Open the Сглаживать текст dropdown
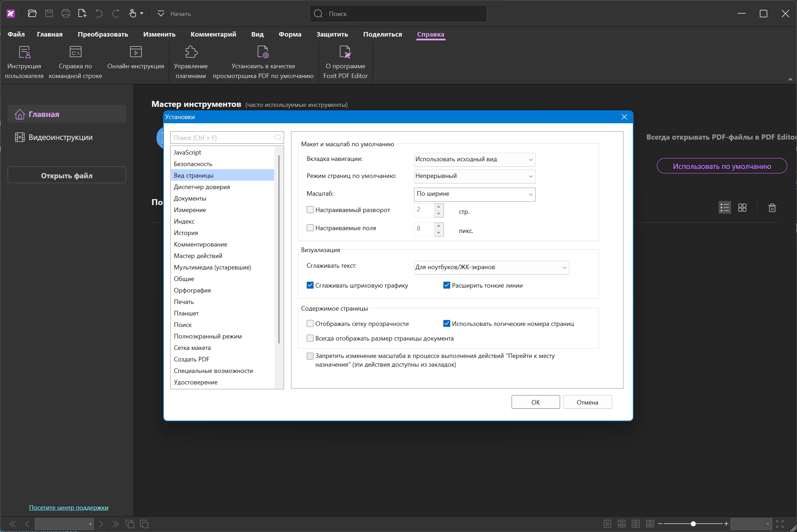The width and height of the screenshot is (797, 532). (491, 267)
